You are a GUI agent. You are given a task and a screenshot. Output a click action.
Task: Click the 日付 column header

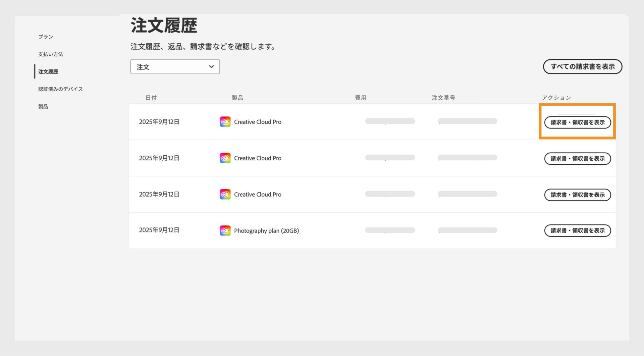[x=151, y=98]
